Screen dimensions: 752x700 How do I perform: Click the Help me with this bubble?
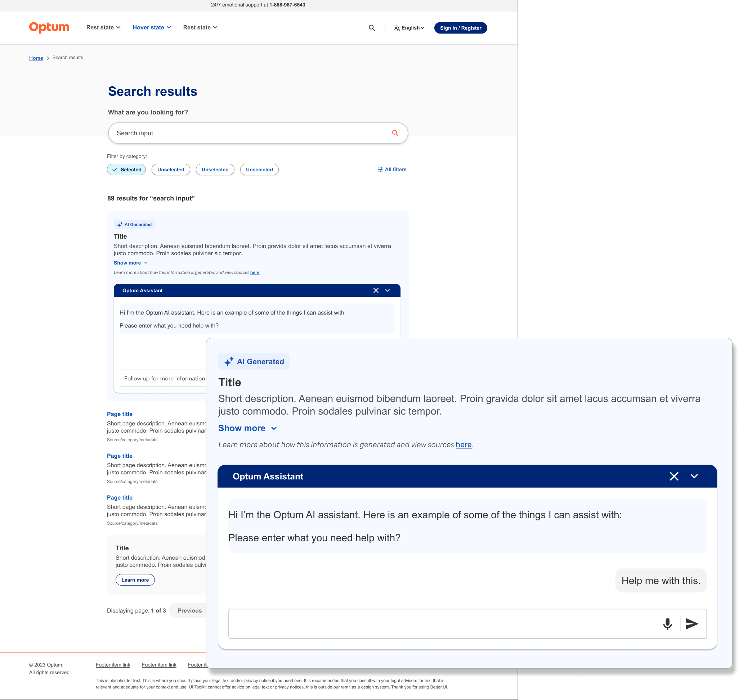point(661,581)
